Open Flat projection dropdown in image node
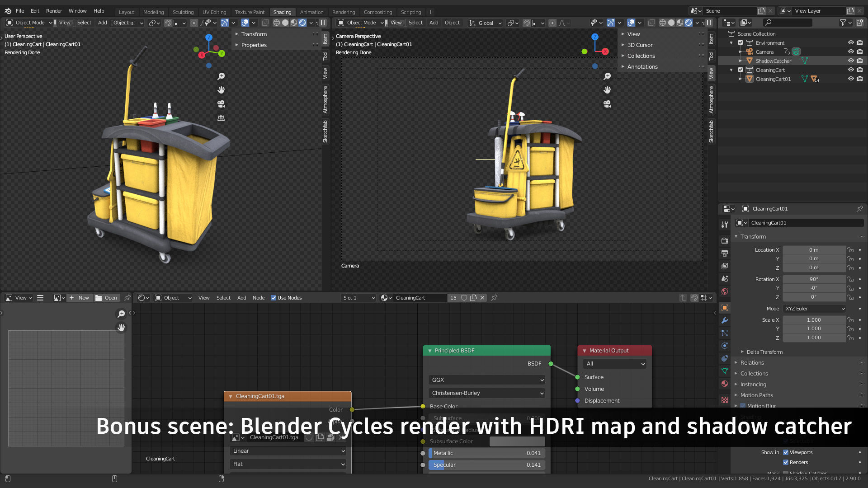The height and width of the screenshot is (488, 868). [288, 464]
